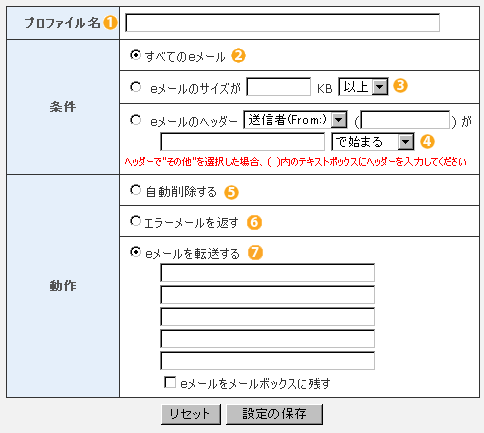Focus the プロファイル名 text field
The width and height of the screenshot is (484, 433).
coord(283,23)
